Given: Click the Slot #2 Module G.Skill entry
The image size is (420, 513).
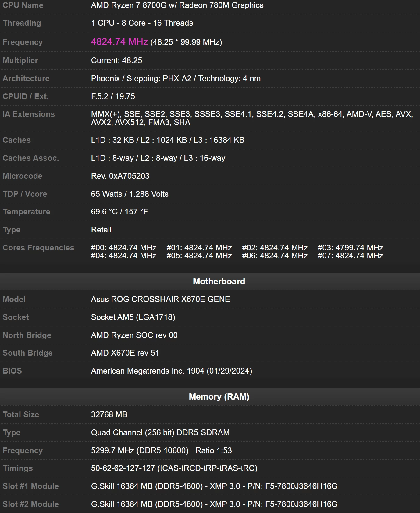Looking at the screenshot, I should tap(214, 504).
